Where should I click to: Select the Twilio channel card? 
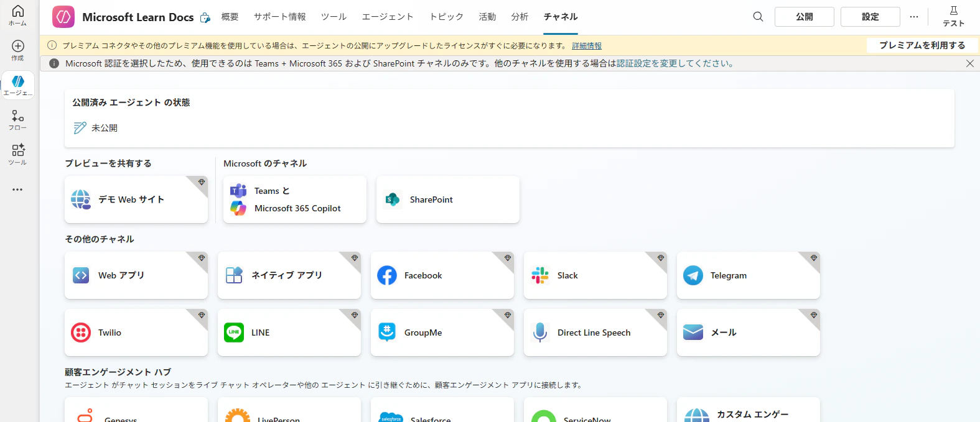(x=136, y=333)
